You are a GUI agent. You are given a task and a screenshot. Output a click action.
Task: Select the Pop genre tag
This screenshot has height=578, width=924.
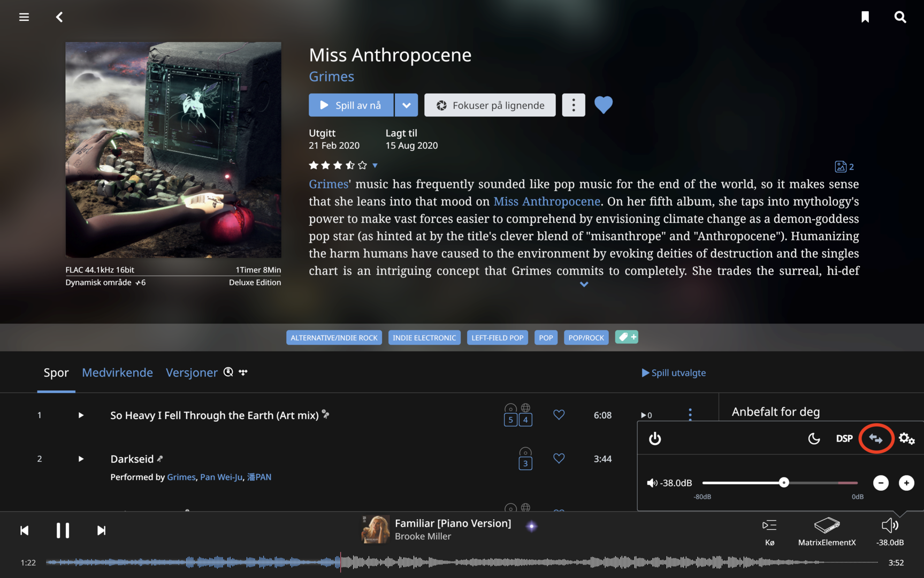tap(546, 338)
